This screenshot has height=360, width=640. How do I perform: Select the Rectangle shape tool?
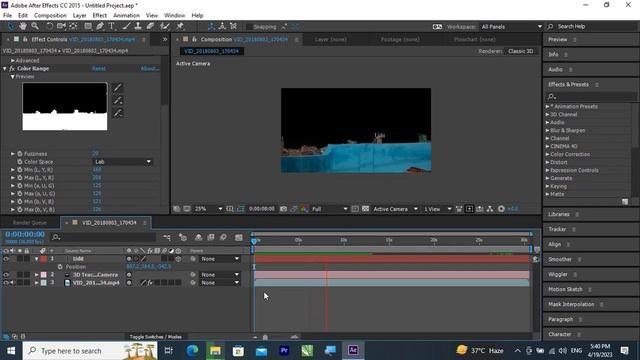pyautogui.click(x=88, y=26)
